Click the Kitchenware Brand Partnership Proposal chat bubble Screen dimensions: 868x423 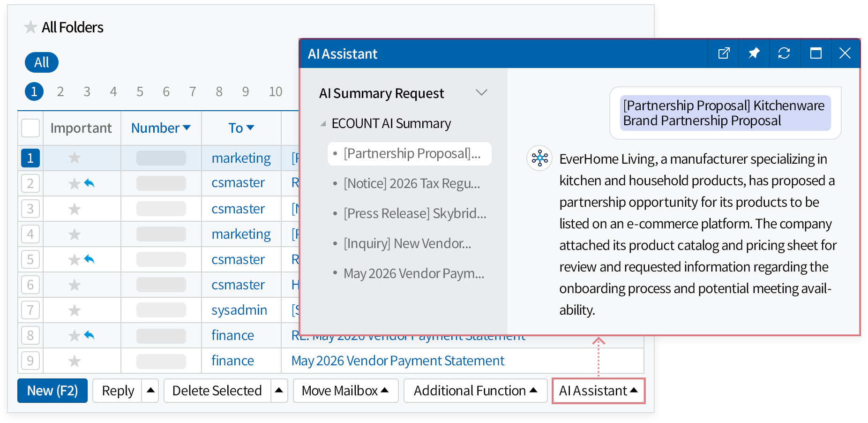click(725, 113)
